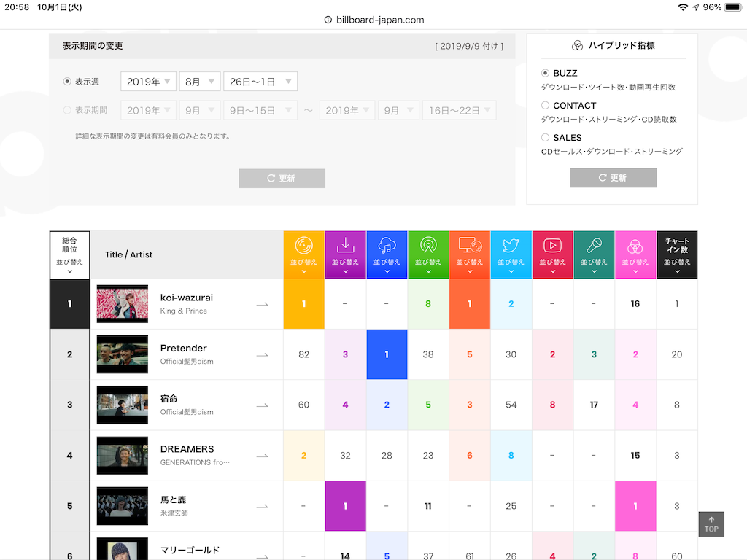Open the 2019年 year dropdown for display week
747x560 pixels.
pos(148,82)
